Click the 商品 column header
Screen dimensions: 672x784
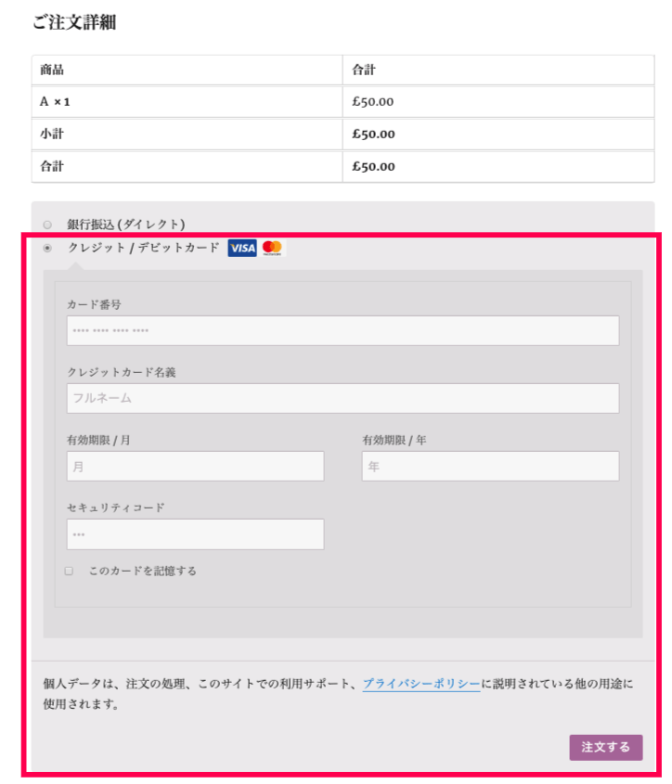click(52, 70)
